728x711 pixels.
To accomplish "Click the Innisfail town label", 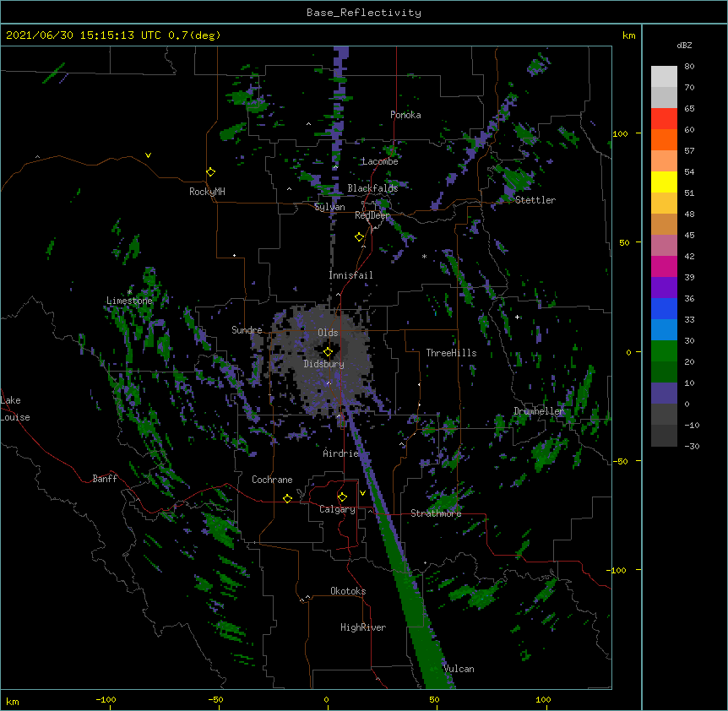I will click(x=350, y=275).
